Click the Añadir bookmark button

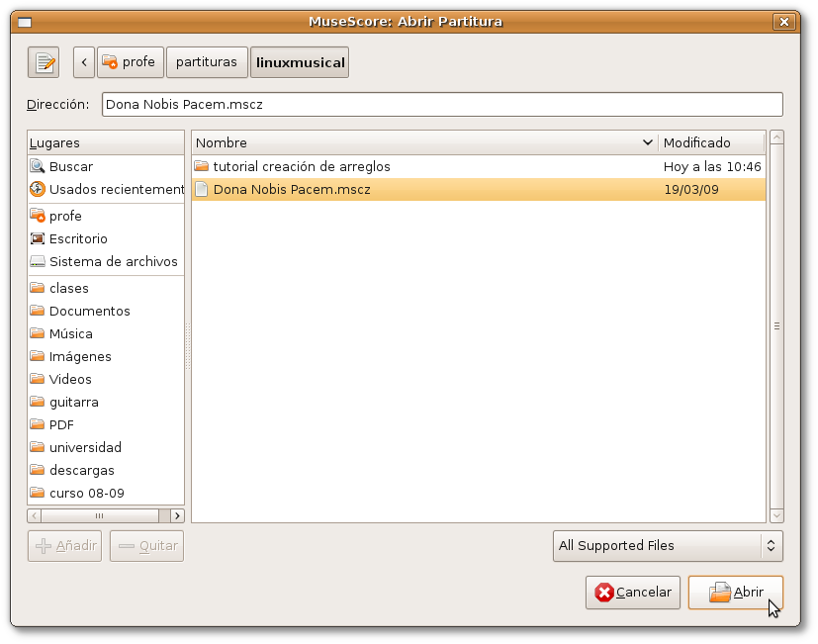[64, 546]
